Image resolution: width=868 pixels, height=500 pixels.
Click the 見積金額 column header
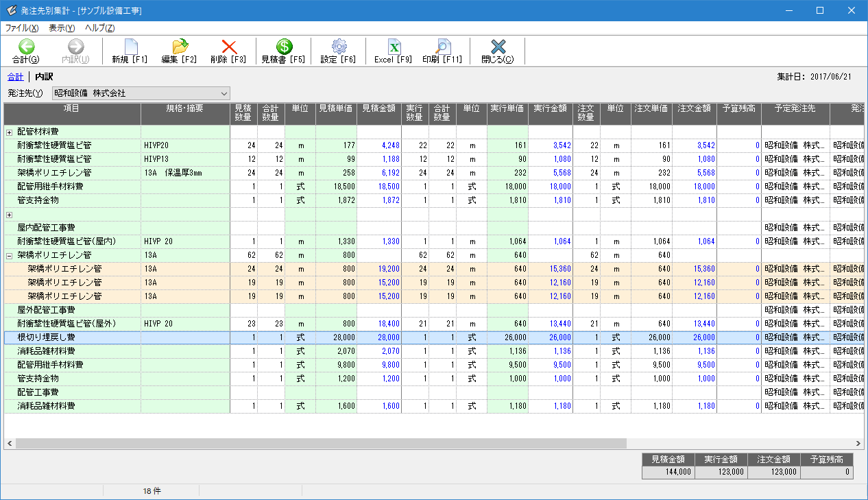coord(379,114)
